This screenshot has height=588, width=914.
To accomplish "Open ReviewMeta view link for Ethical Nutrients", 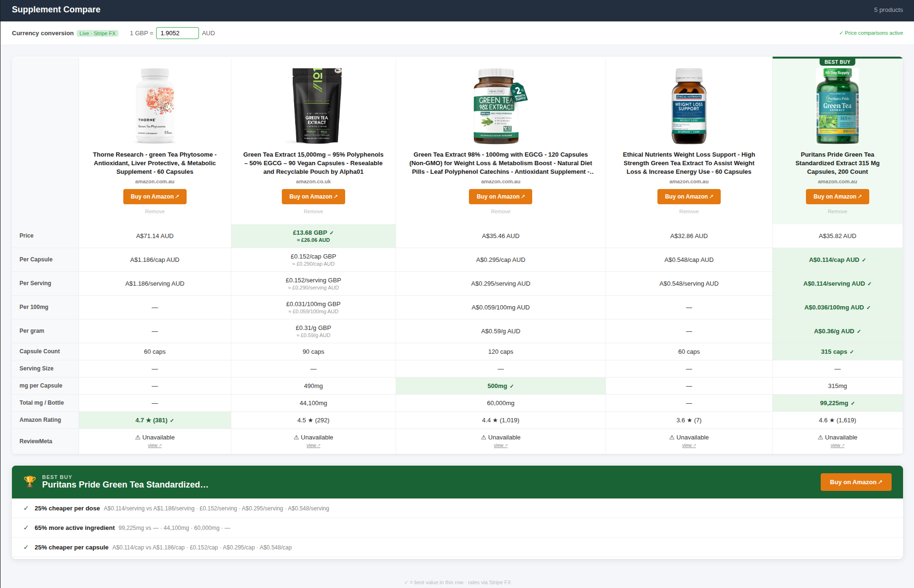I will [x=689, y=446].
